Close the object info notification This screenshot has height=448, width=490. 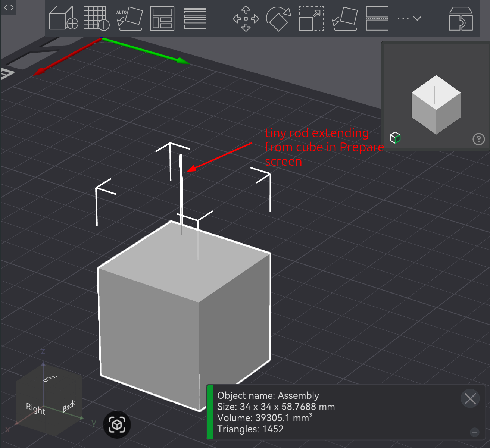click(470, 398)
